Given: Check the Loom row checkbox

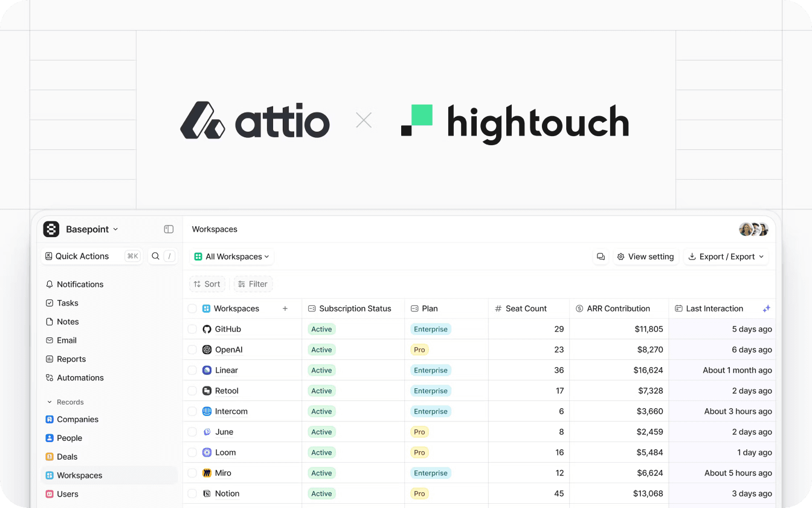Looking at the screenshot, I should (192, 452).
